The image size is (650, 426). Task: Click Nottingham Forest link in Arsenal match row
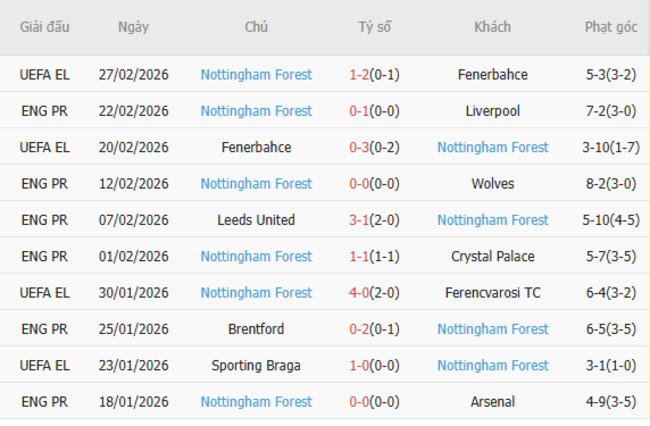coord(256,402)
